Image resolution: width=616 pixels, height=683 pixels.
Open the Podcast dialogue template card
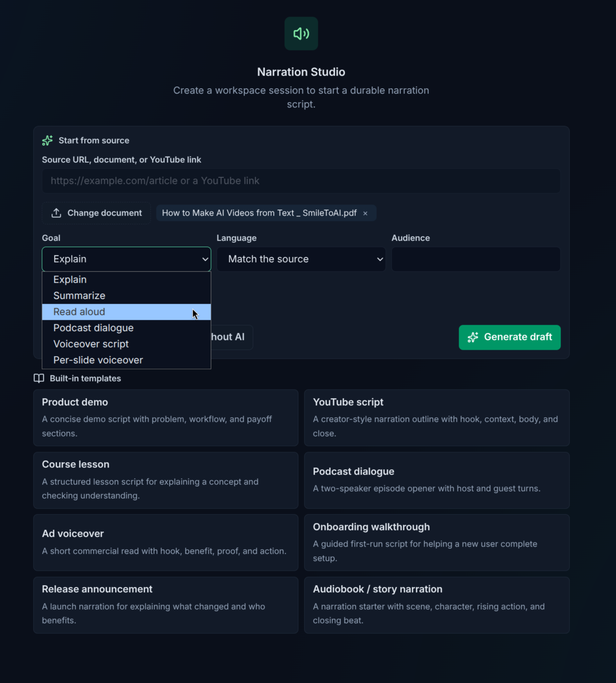[x=437, y=480]
